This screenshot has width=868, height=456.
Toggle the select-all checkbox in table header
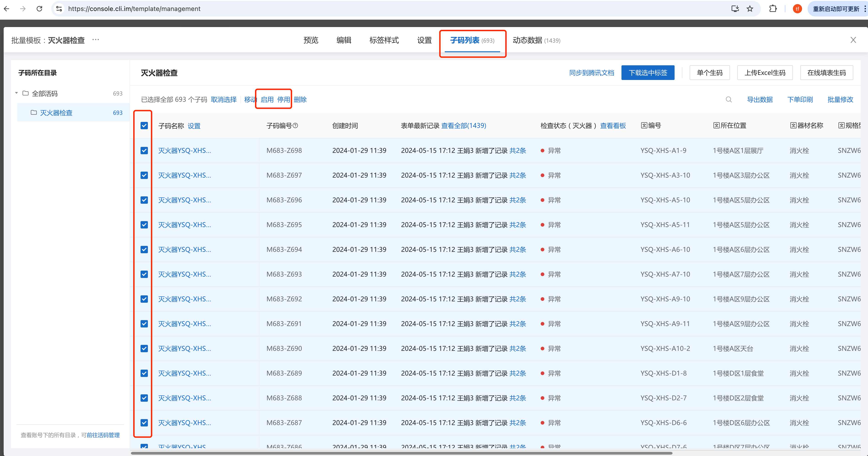(144, 126)
